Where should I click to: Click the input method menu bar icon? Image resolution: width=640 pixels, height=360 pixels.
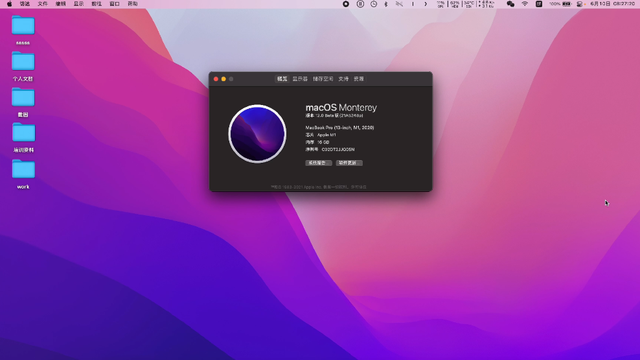pos(539,4)
